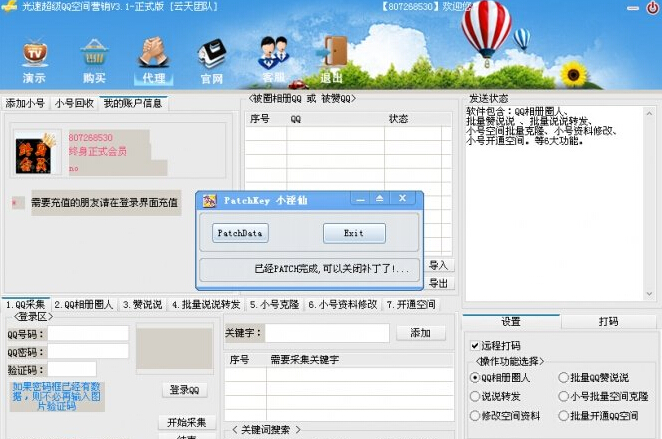Click 开始采集 start collecting button
This screenshot has width=662, height=439.
tap(187, 422)
